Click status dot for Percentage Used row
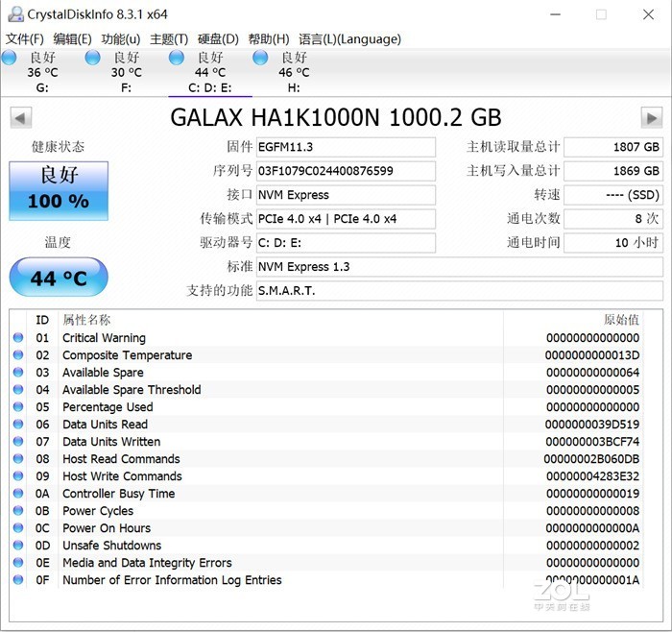672x632 pixels. coord(18,406)
